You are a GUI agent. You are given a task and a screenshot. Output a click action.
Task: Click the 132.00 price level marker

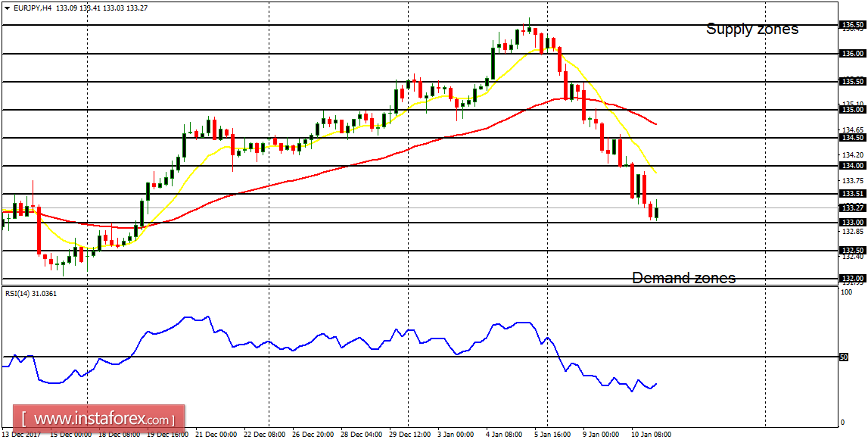(854, 277)
